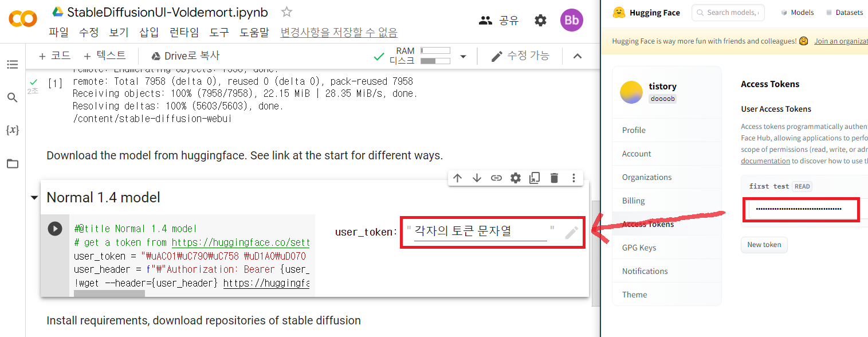Open the 도구 menu
Screen dimensions: 868x337
[219, 33]
